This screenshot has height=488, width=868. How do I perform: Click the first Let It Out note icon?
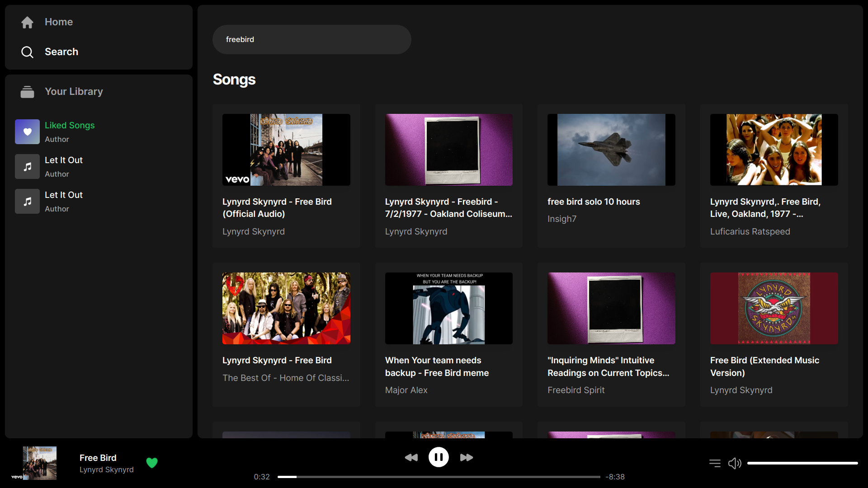click(27, 167)
